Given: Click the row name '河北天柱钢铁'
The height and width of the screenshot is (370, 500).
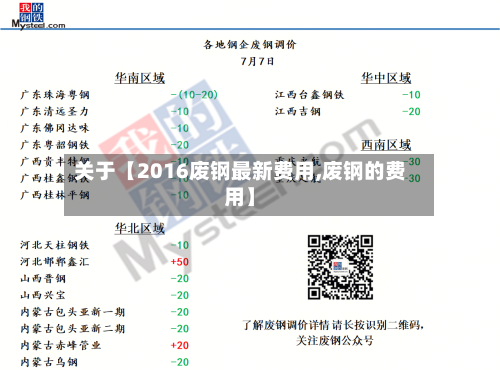Looking at the screenshot, I should click(55, 245).
